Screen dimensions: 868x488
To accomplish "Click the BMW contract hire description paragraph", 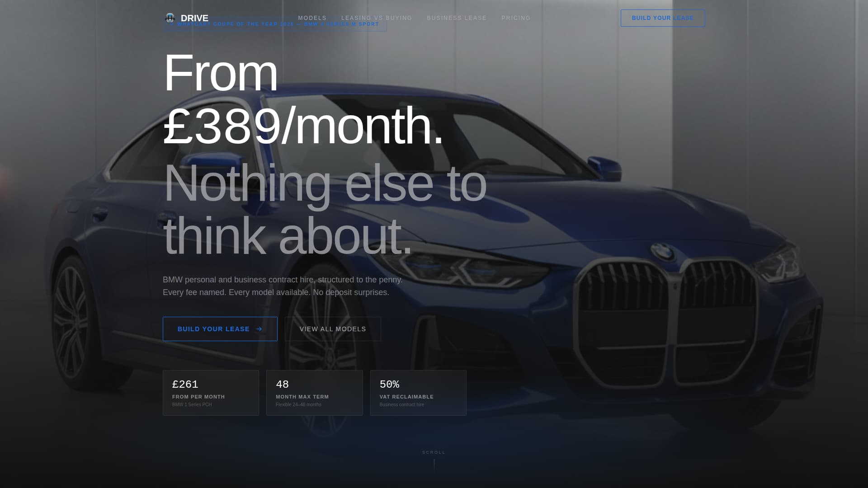I will coord(283,286).
